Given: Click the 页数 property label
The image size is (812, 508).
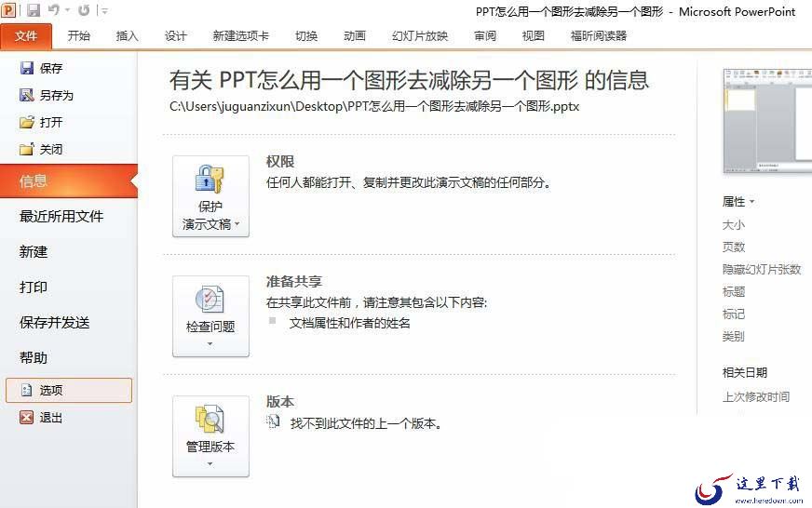Looking at the screenshot, I should (x=733, y=247).
